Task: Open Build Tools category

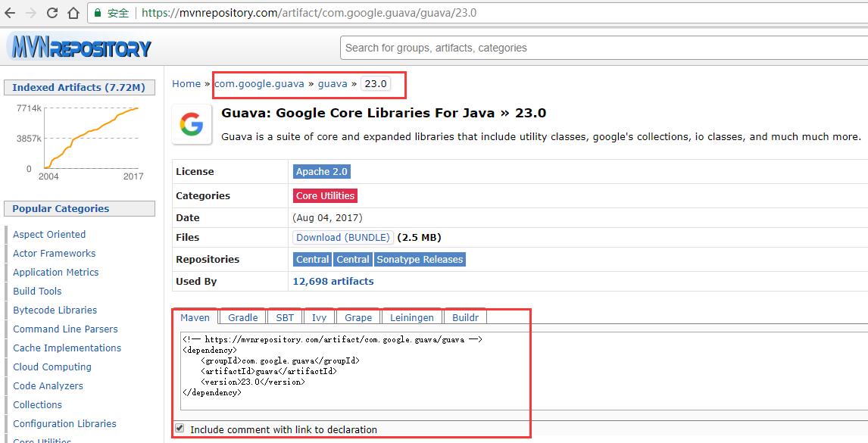Action: pos(37,291)
